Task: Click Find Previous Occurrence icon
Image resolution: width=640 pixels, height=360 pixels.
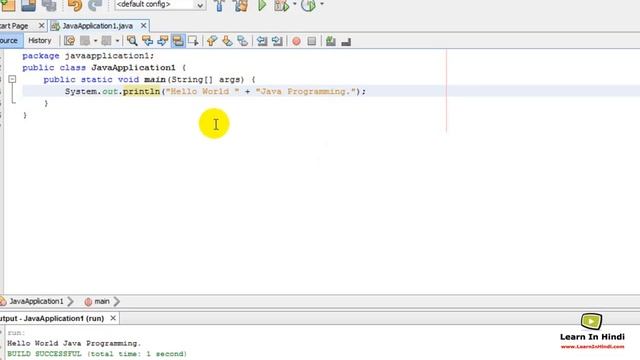Action: click(147, 41)
